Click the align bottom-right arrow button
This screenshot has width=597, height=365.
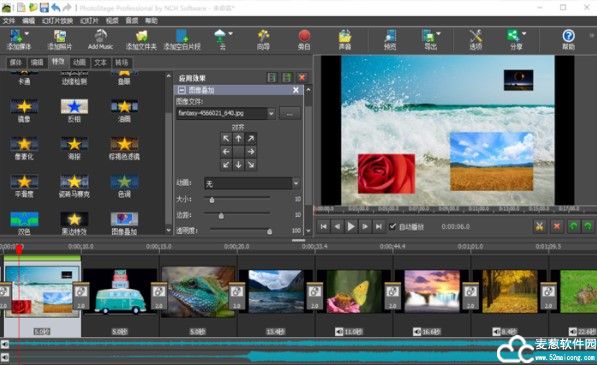(251, 165)
